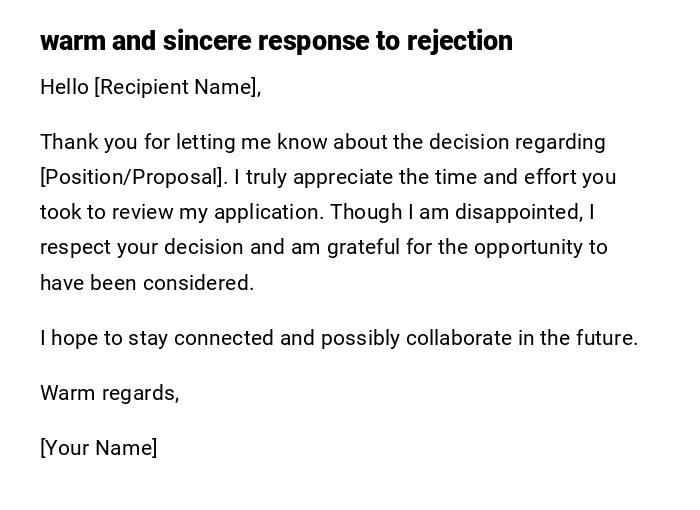Click the word "connected"
This screenshot has height=510, width=700.
pyautogui.click(x=224, y=338)
